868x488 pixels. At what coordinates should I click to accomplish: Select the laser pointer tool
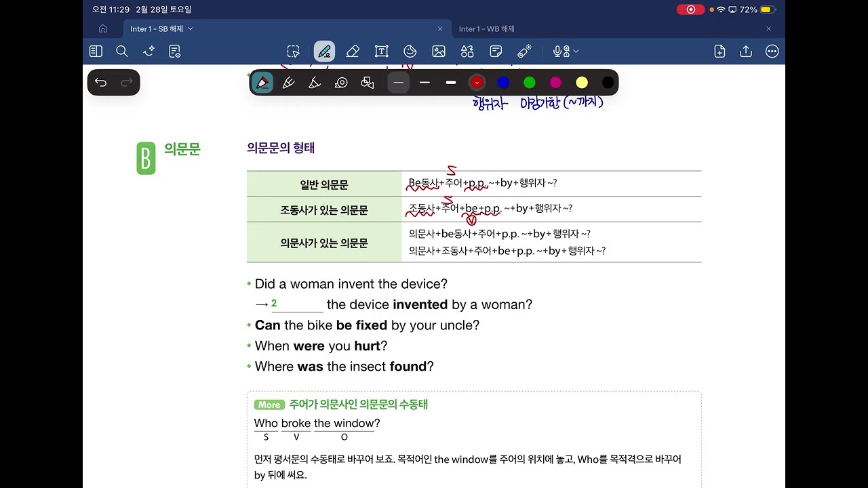[x=524, y=52]
